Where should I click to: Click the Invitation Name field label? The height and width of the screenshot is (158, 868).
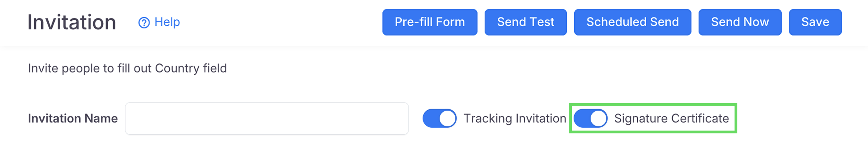[73, 119]
